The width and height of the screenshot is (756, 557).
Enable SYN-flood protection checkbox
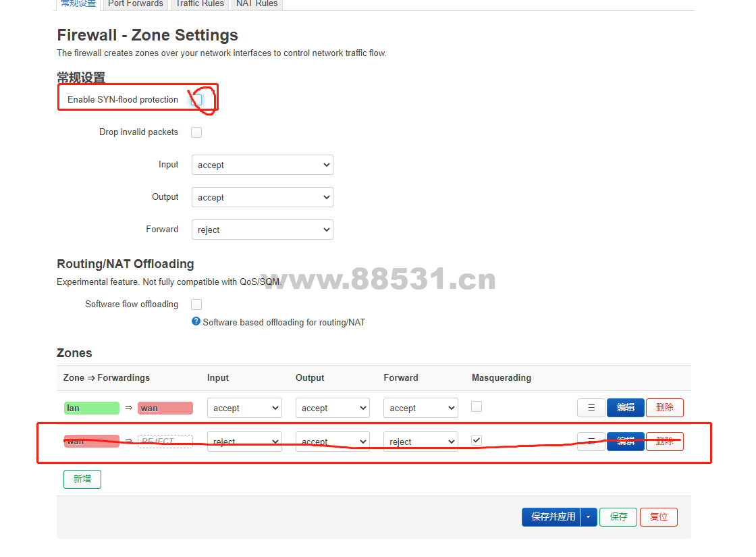(196, 99)
